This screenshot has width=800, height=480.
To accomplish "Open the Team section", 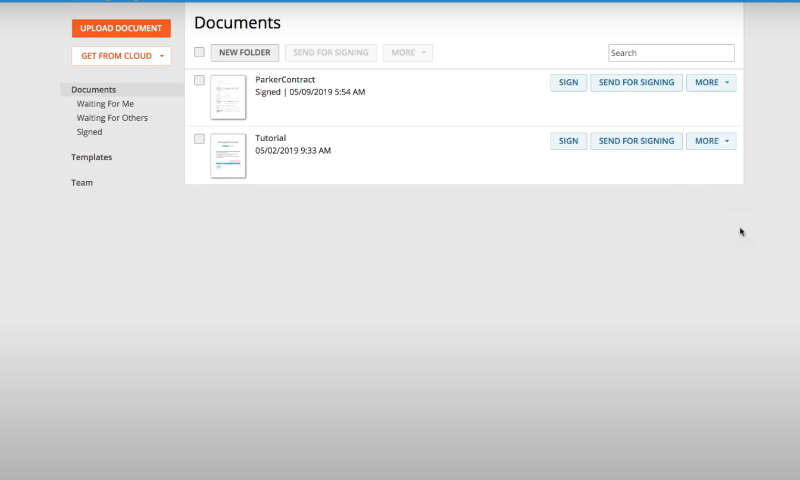I will click(82, 183).
